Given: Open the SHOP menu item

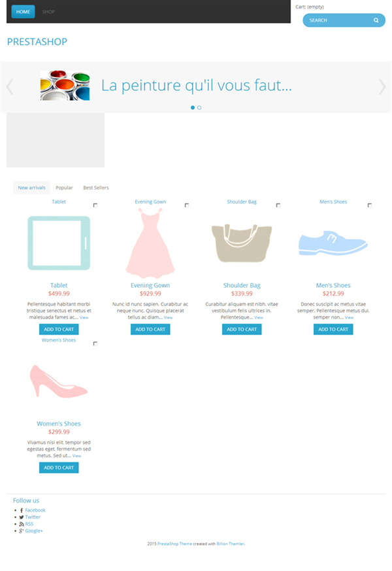Looking at the screenshot, I should 48,12.
